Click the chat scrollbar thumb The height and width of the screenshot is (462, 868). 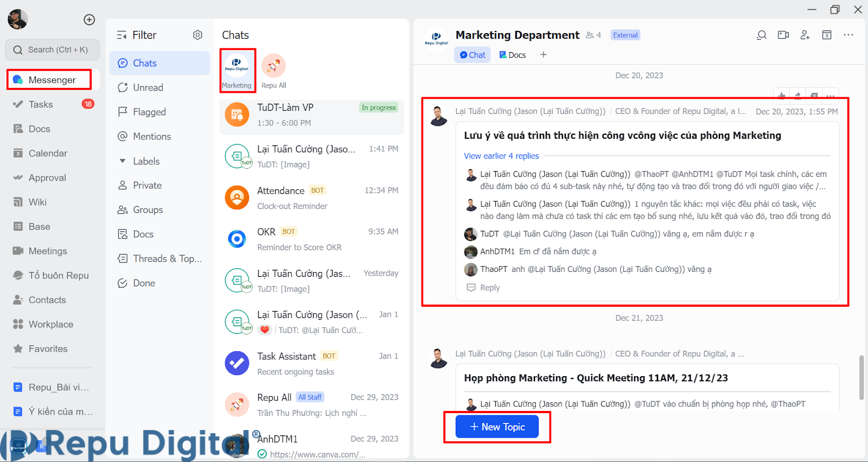[861, 378]
